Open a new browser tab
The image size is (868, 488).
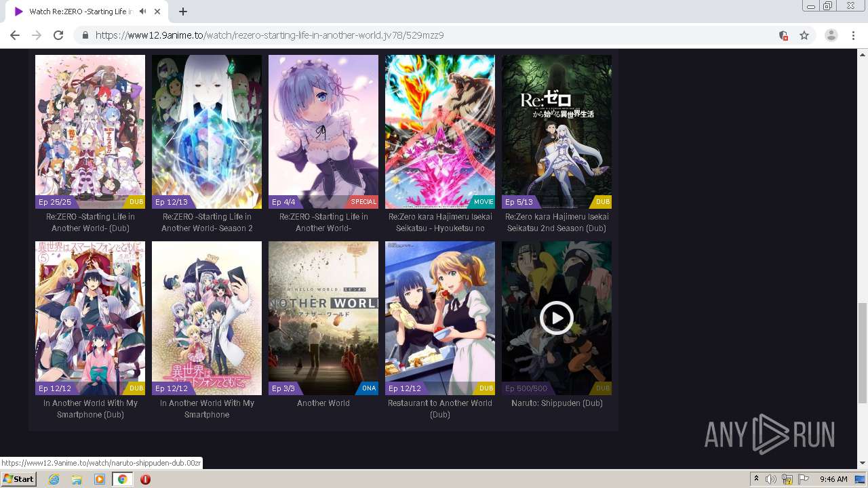pos(183,12)
